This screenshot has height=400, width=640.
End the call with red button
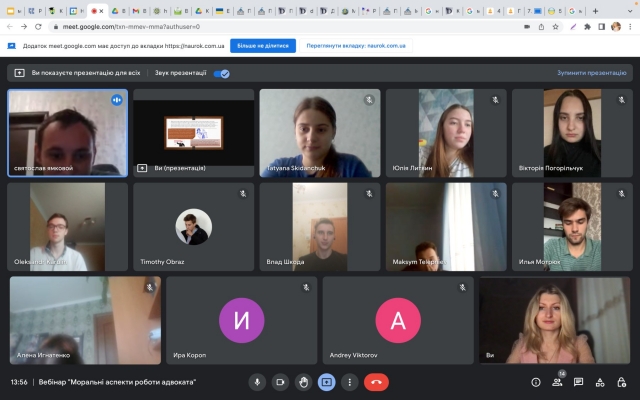click(376, 382)
